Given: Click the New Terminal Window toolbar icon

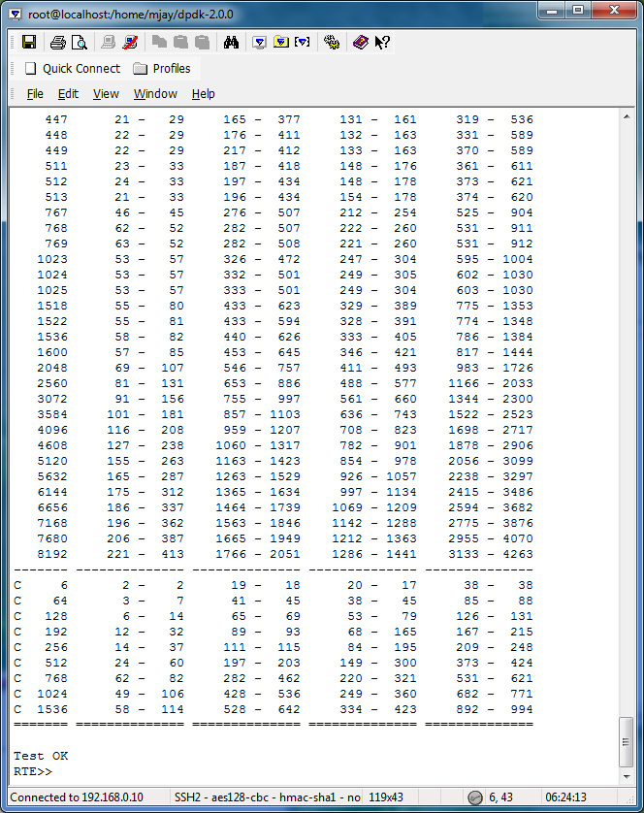Looking at the screenshot, I should pyautogui.click(x=259, y=42).
